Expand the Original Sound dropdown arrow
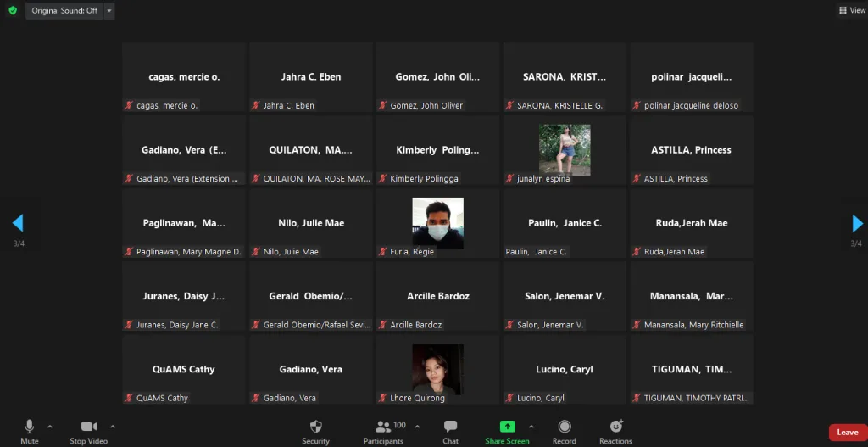This screenshot has width=868, height=447. [x=108, y=10]
